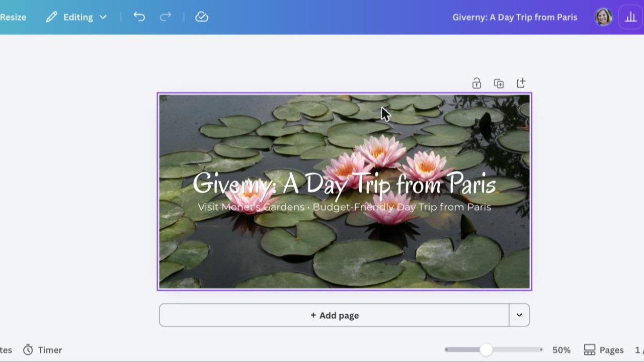Redo the last action
The height and width of the screenshot is (362, 644).
pyautogui.click(x=165, y=17)
